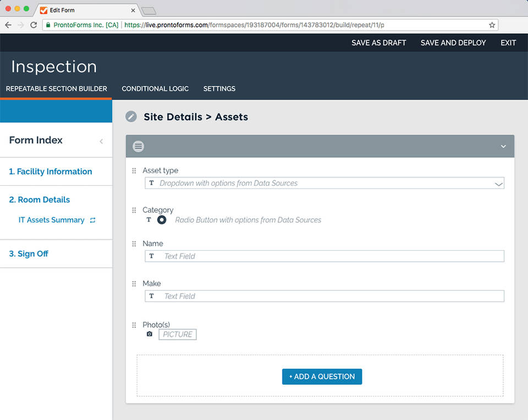This screenshot has width=528, height=420.
Task: Click the drag handle beside Category
Action: 134,211
